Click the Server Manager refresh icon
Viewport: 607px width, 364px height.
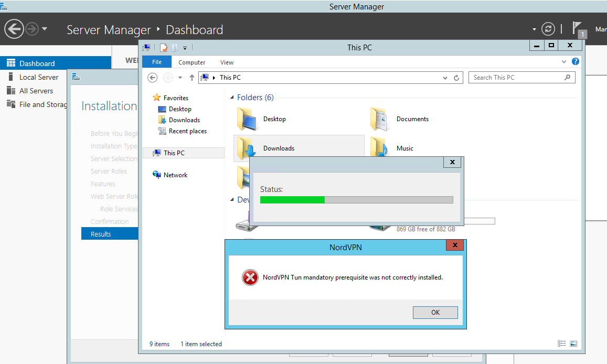tap(548, 29)
